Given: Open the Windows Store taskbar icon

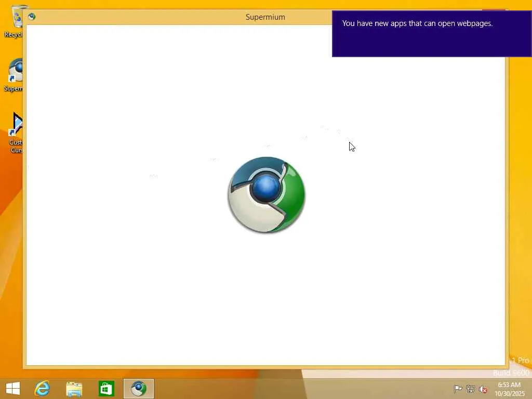Looking at the screenshot, I should [106, 389].
